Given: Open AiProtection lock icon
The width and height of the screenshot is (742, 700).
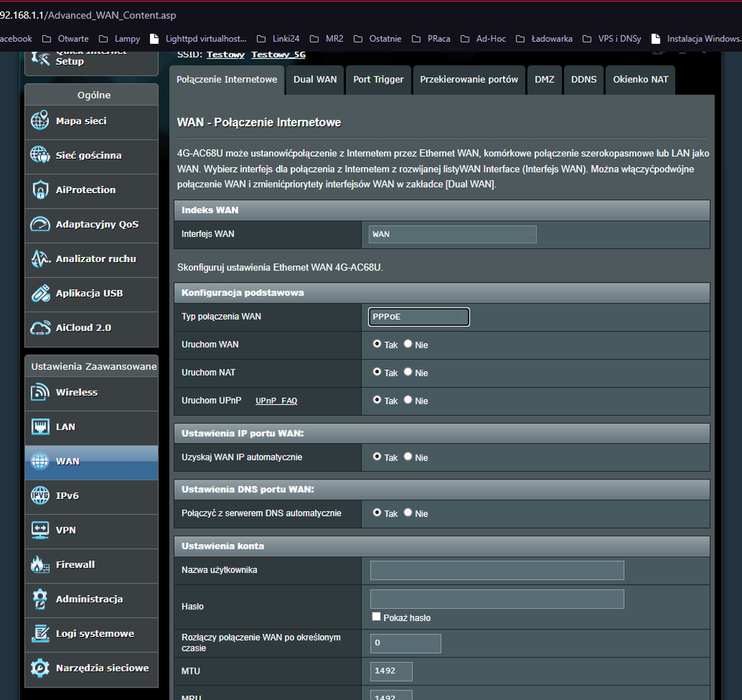Looking at the screenshot, I should click(40, 190).
